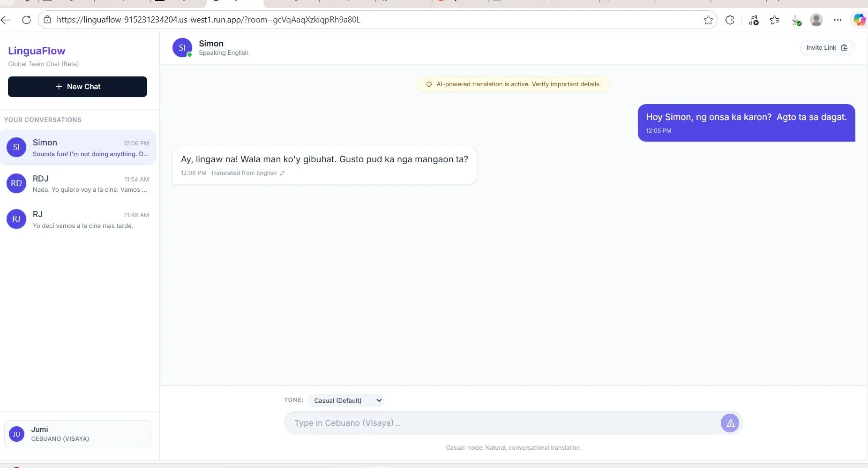The image size is (868, 468).
Task: Click 'Global Team Chat (Beta)' subtitle
Action: (43, 64)
